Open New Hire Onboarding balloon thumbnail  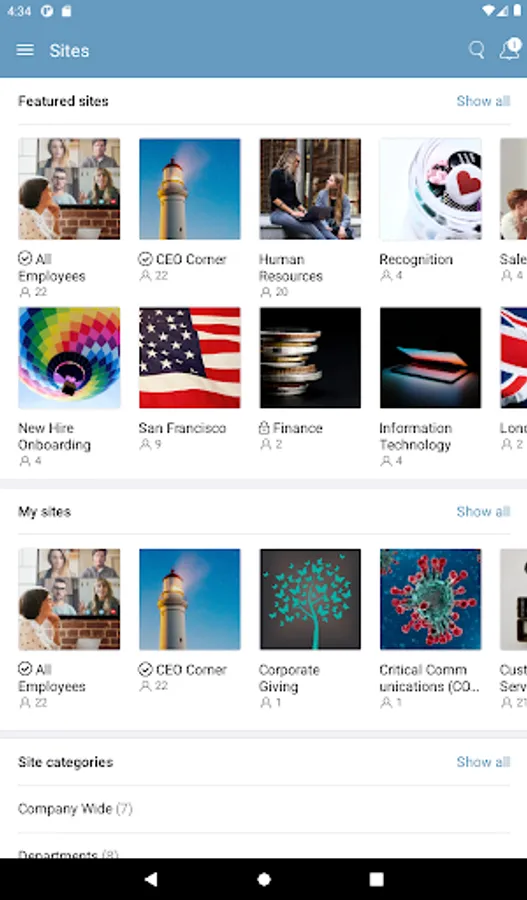coord(69,358)
